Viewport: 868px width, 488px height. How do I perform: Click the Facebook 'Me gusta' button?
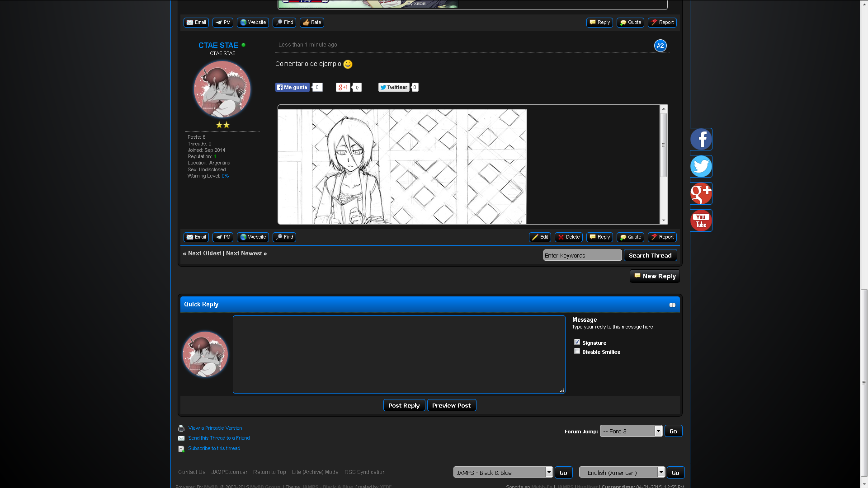click(292, 87)
